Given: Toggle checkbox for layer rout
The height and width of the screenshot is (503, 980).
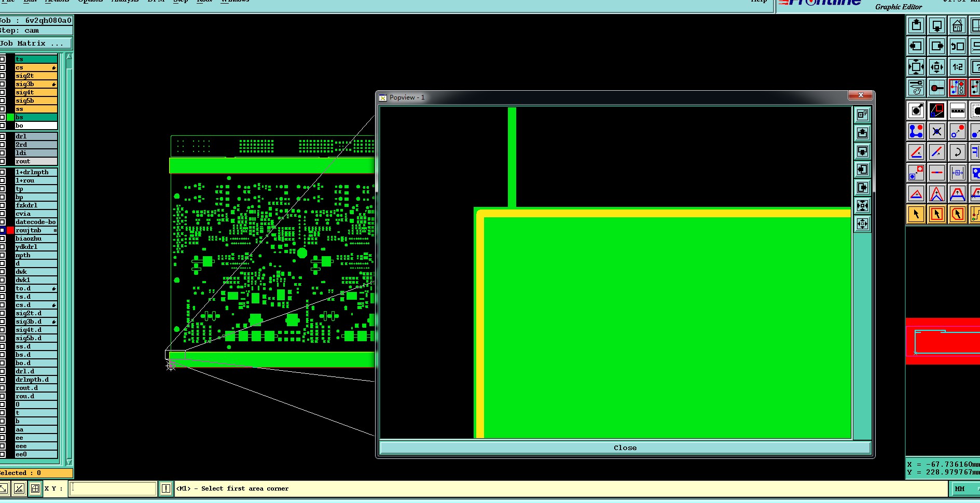Looking at the screenshot, I should (x=3, y=161).
